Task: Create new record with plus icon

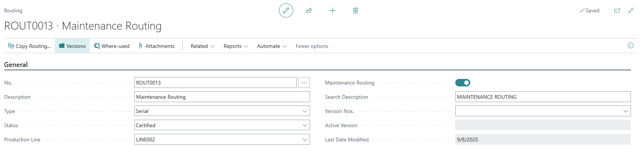Action: pyautogui.click(x=332, y=10)
